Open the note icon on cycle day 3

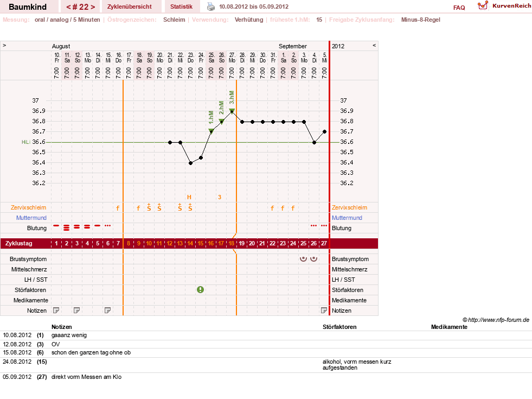tap(77, 311)
